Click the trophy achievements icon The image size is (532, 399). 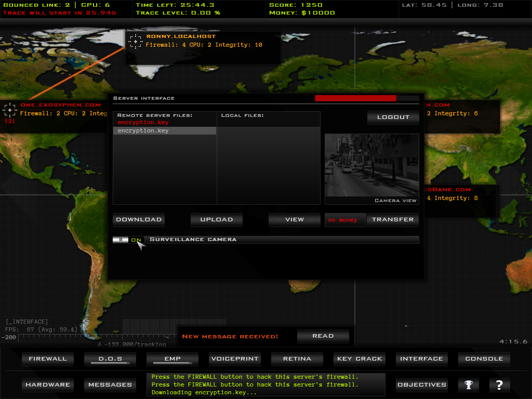469,385
